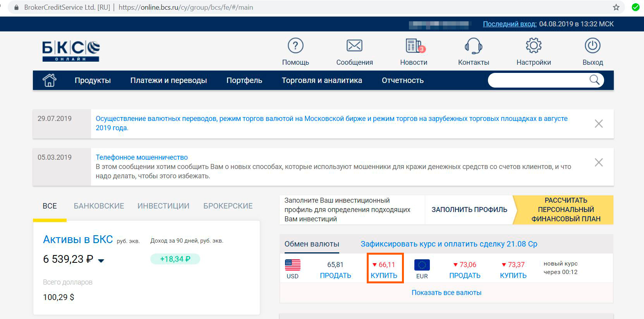Click the 05.03.2019 date cell
This screenshot has height=319, width=644.
62,167
